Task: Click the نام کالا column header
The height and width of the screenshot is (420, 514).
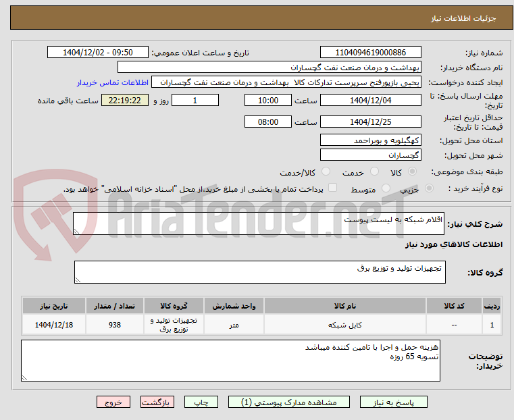Action: 345,306
